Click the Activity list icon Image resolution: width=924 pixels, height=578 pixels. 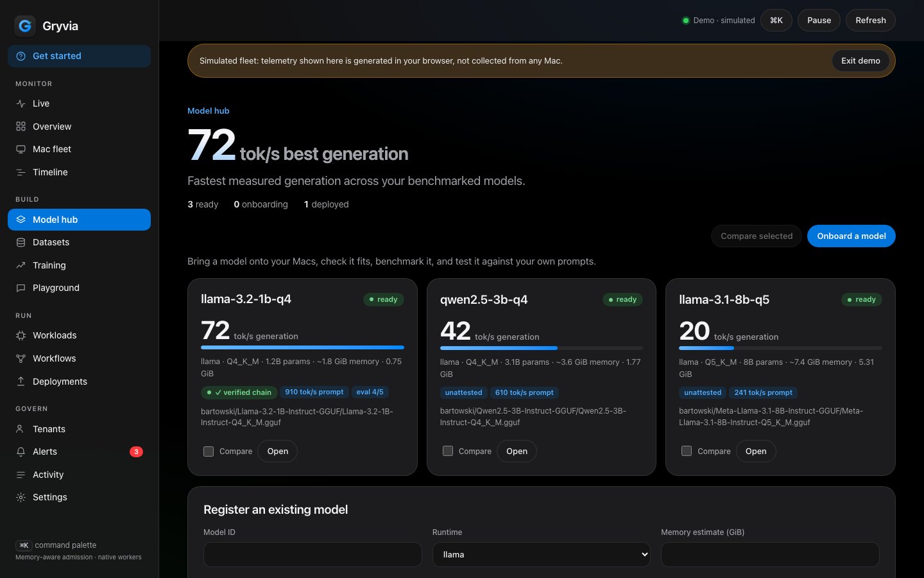coord(21,475)
